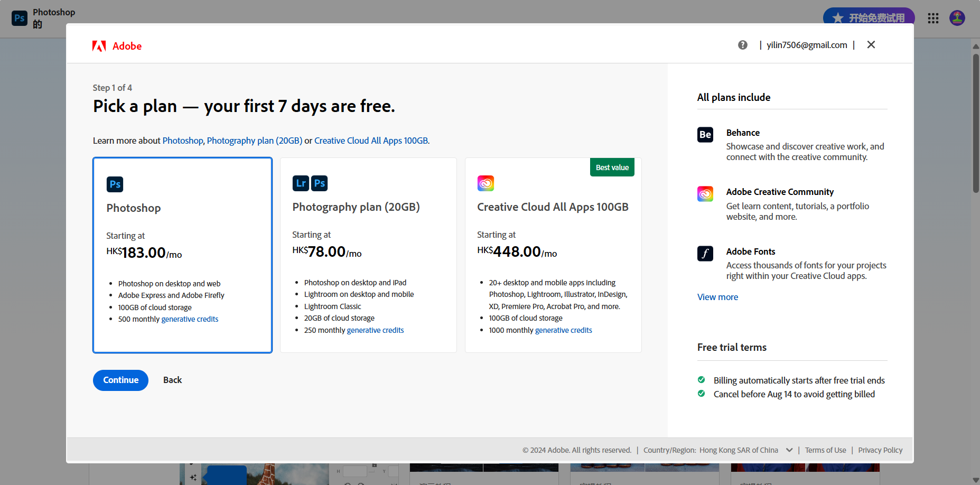Click the Creative Cloud icon in All Apps card
The image size is (980, 485).
(x=486, y=183)
